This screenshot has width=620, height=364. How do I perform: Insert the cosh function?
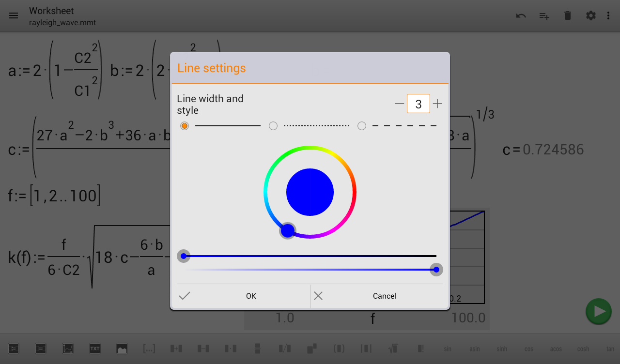tap(583, 349)
